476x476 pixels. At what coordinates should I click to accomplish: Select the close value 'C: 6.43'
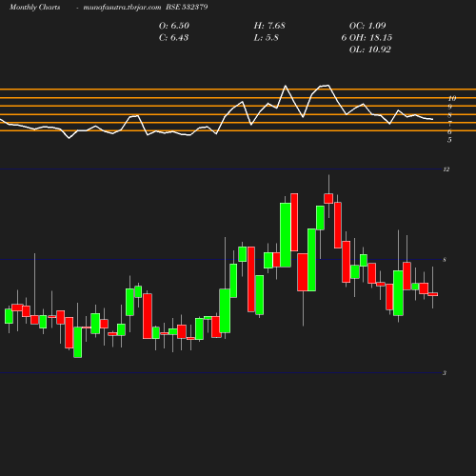click(173, 37)
